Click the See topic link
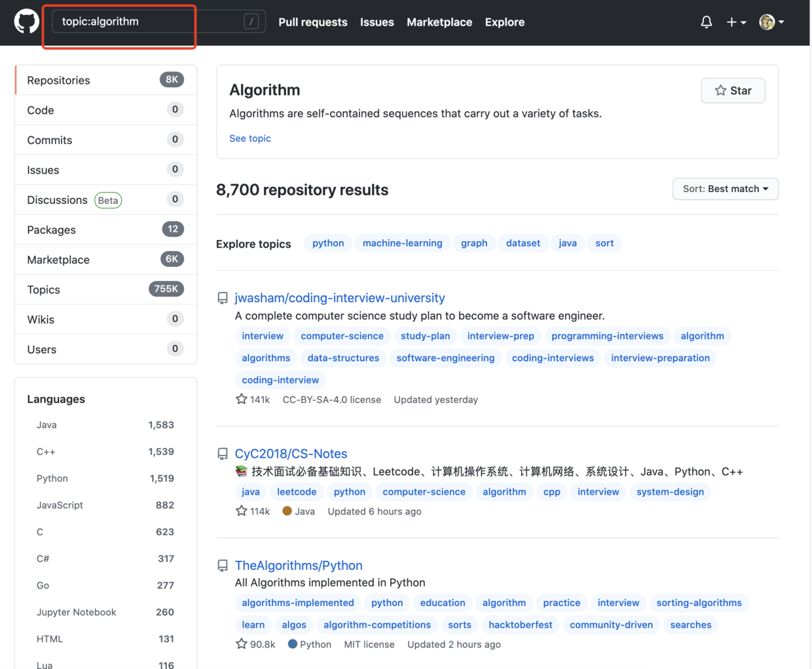The width and height of the screenshot is (812, 669). [x=250, y=138]
